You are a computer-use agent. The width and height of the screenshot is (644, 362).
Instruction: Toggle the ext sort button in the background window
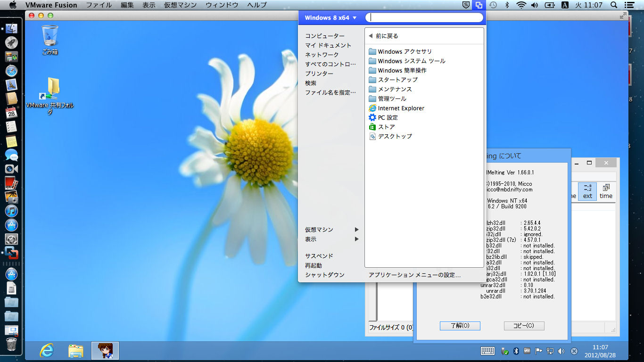tap(587, 192)
